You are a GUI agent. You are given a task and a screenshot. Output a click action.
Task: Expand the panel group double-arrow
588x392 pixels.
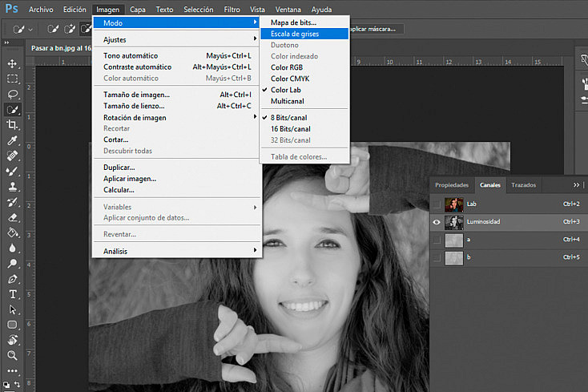click(x=576, y=185)
